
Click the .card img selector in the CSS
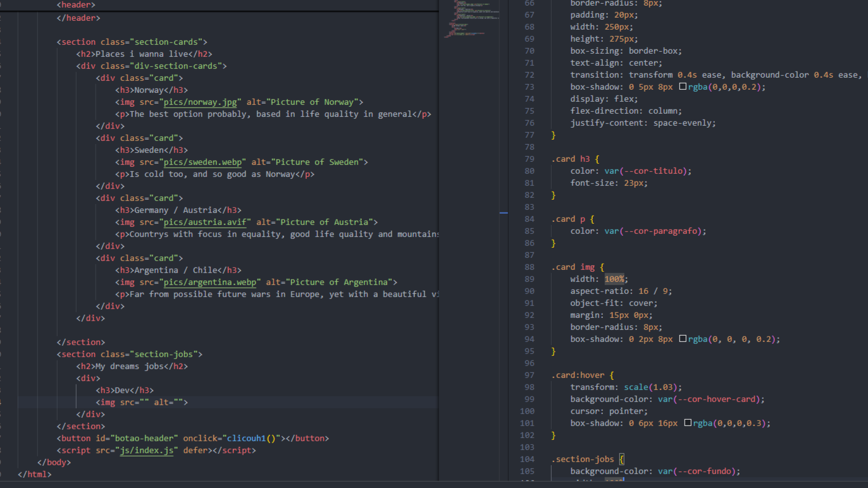pos(573,267)
